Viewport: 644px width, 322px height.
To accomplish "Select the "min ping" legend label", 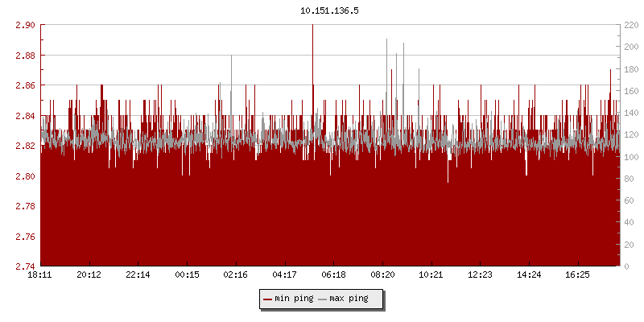I will tap(294, 299).
